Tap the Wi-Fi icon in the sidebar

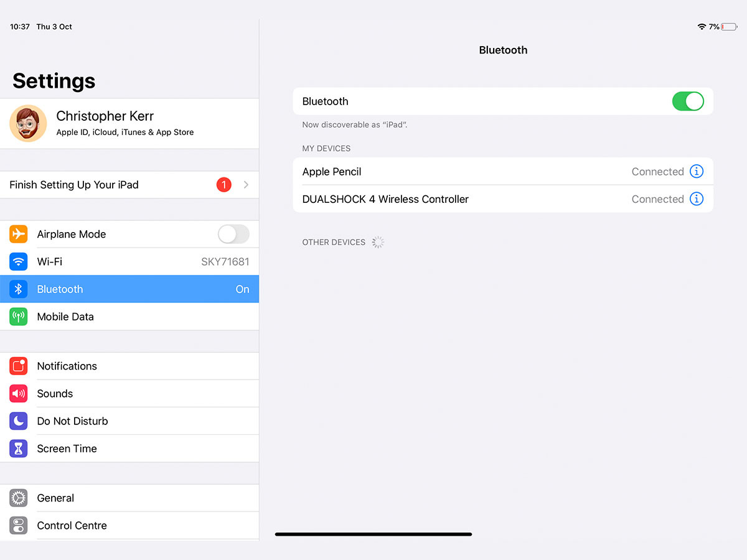[x=19, y=261]
